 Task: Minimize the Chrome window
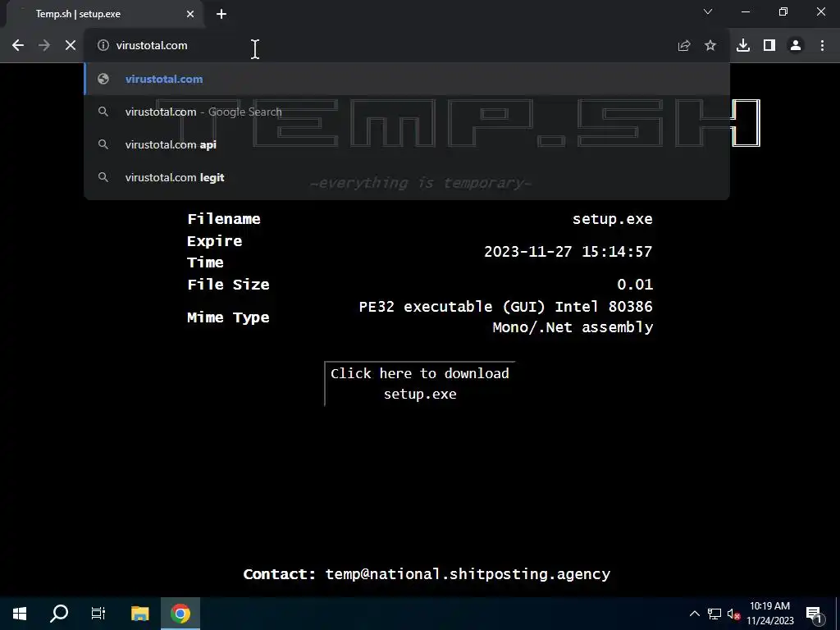(746, 11)
